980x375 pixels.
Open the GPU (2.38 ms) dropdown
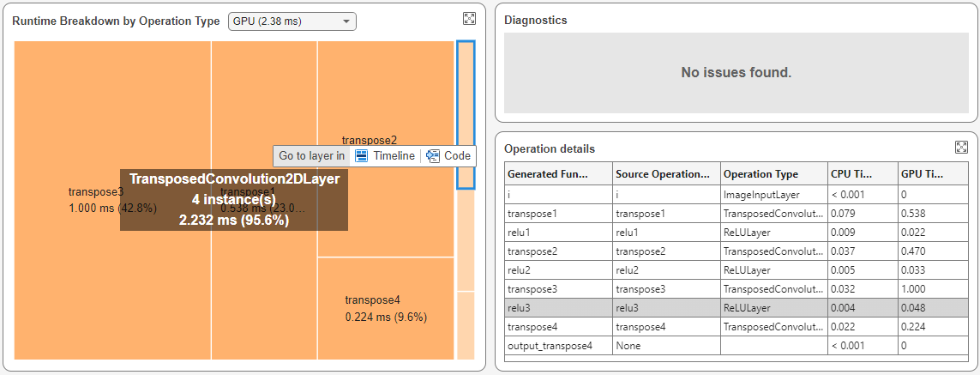coord(292,21)
